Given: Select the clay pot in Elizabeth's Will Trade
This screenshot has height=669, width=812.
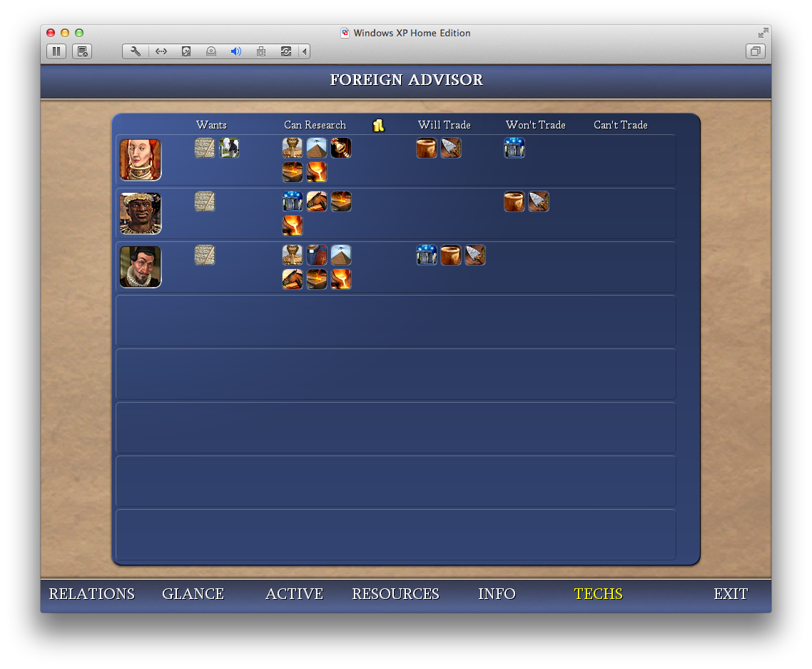Looking at the screenshot, I should point(427,148).
